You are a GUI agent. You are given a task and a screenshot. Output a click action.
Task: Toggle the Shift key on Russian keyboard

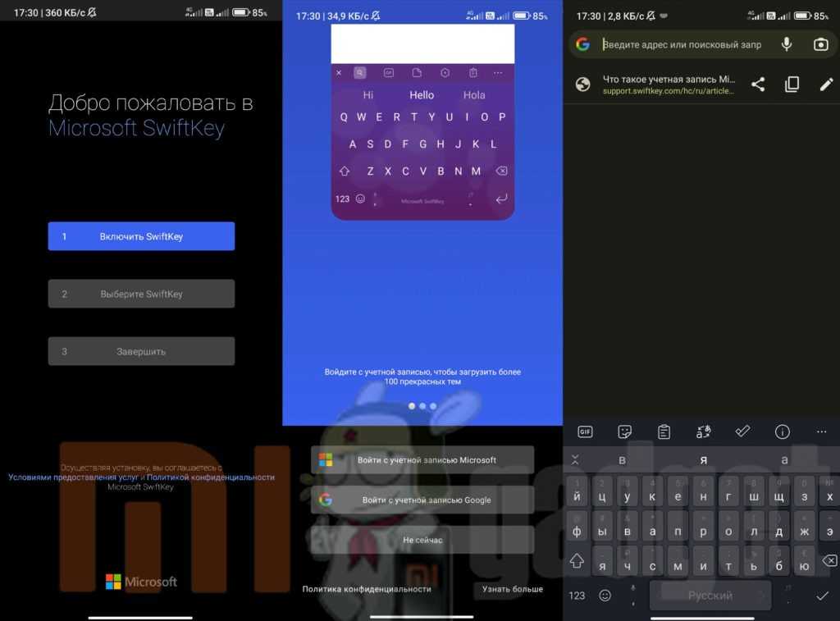click(577, 561)
